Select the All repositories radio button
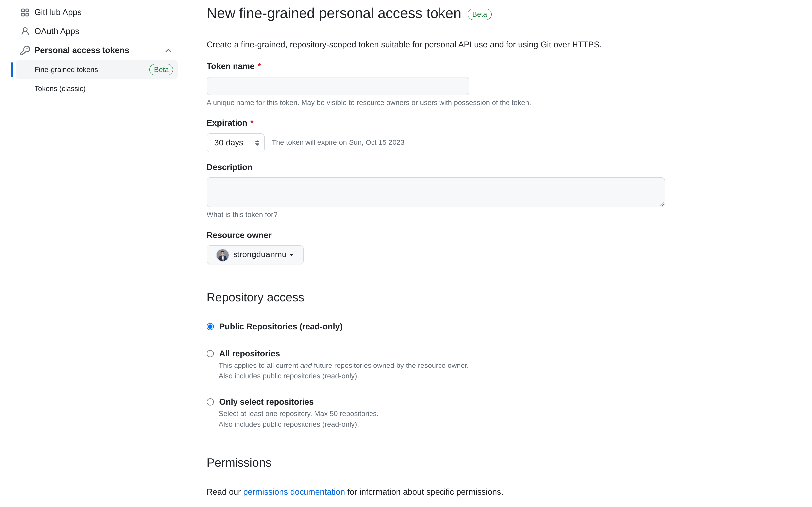 point(210,354)
